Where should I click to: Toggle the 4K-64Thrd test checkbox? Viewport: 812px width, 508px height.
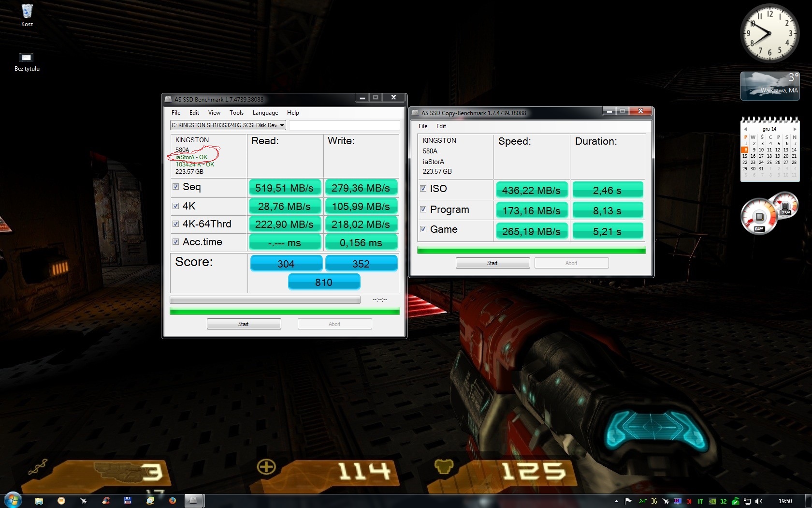[175, 224]
